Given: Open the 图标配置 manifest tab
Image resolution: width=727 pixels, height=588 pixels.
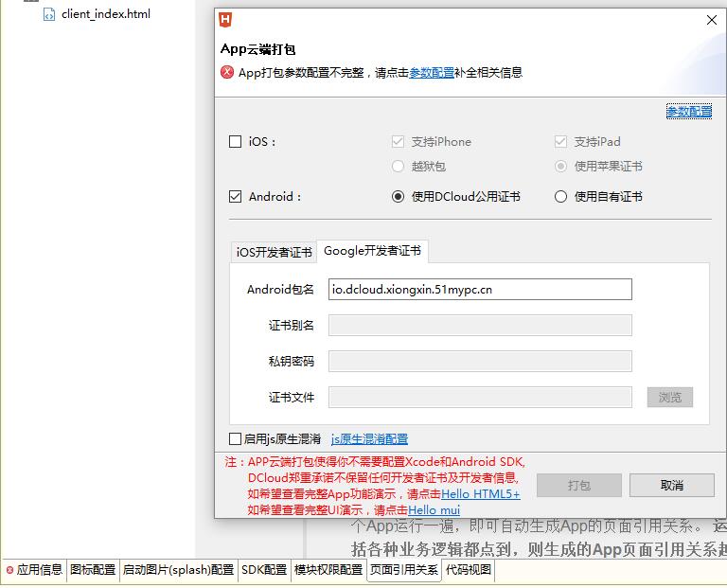Looking at the screenshot, I should [93, 569].
